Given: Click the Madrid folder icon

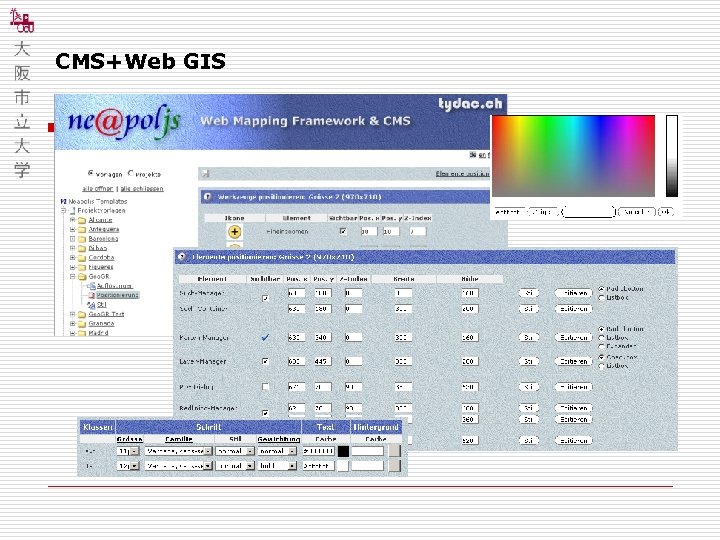Looking at the screenshot, I should coord(82,333).
